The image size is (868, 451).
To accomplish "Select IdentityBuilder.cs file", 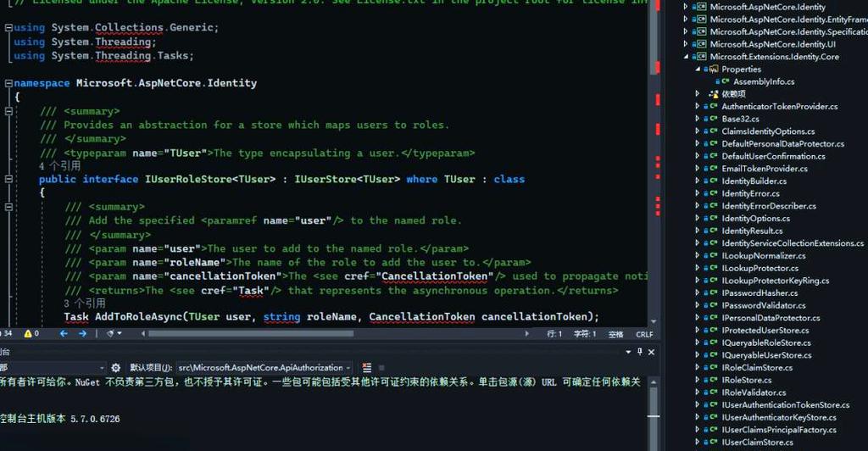I will pyautogui.click(x=754, y=181).
